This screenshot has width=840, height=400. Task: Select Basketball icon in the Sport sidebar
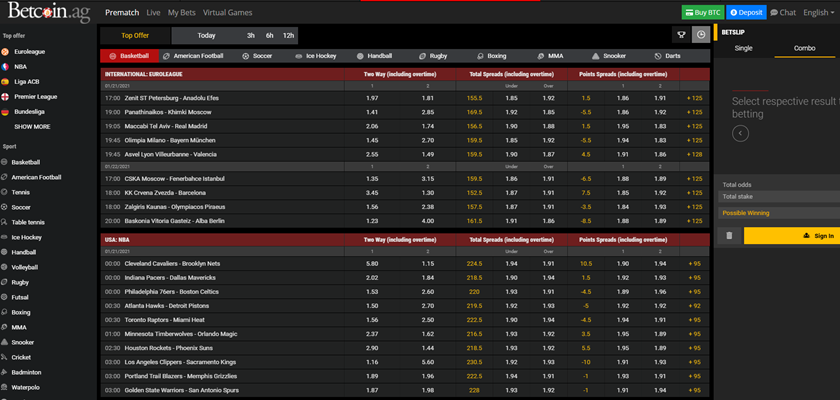[5, 162]
